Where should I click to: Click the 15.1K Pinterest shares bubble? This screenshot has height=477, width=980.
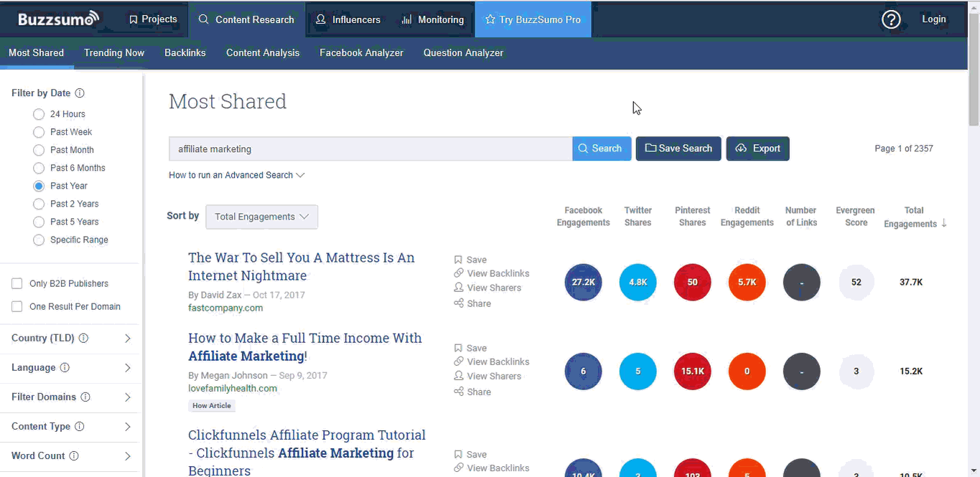point(692,371)
